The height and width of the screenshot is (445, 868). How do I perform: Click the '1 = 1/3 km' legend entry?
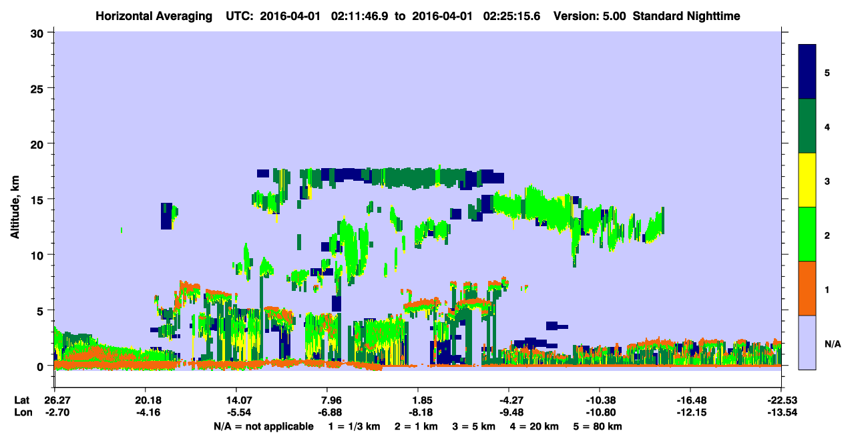click(x=355, y=426)
